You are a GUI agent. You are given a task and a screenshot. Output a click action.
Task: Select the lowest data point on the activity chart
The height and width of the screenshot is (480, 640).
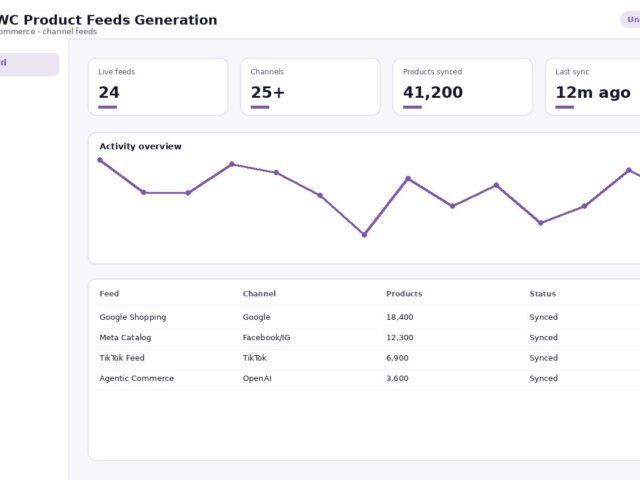(364, 235)
